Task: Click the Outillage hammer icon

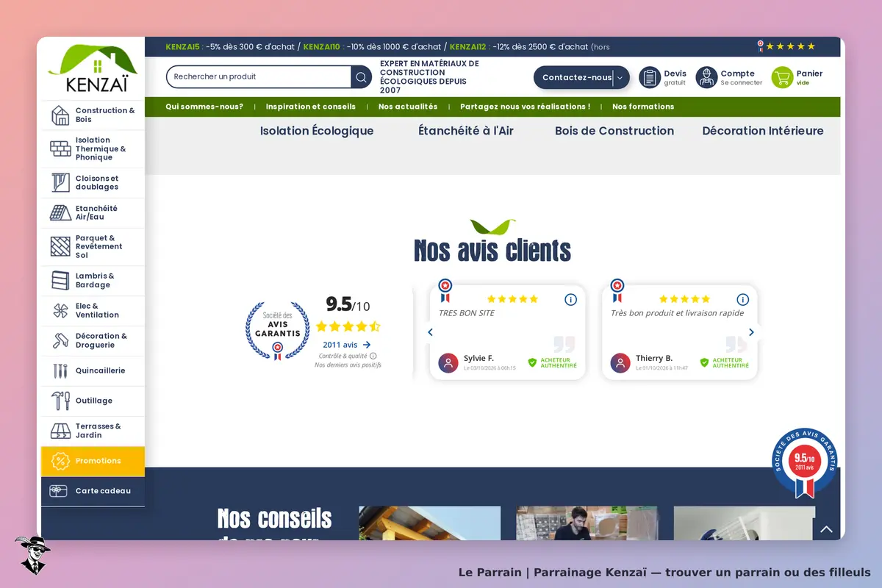Action: pos(60,401)
